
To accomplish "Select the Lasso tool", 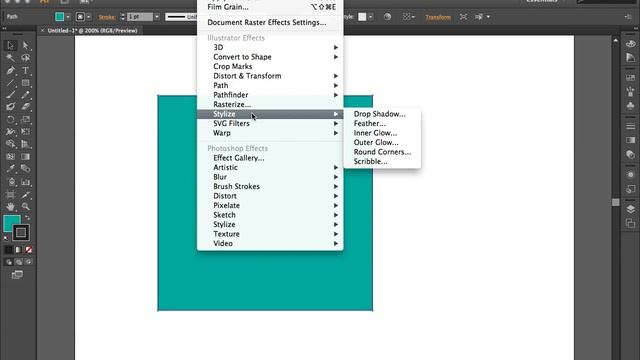I will coord(25,58).
